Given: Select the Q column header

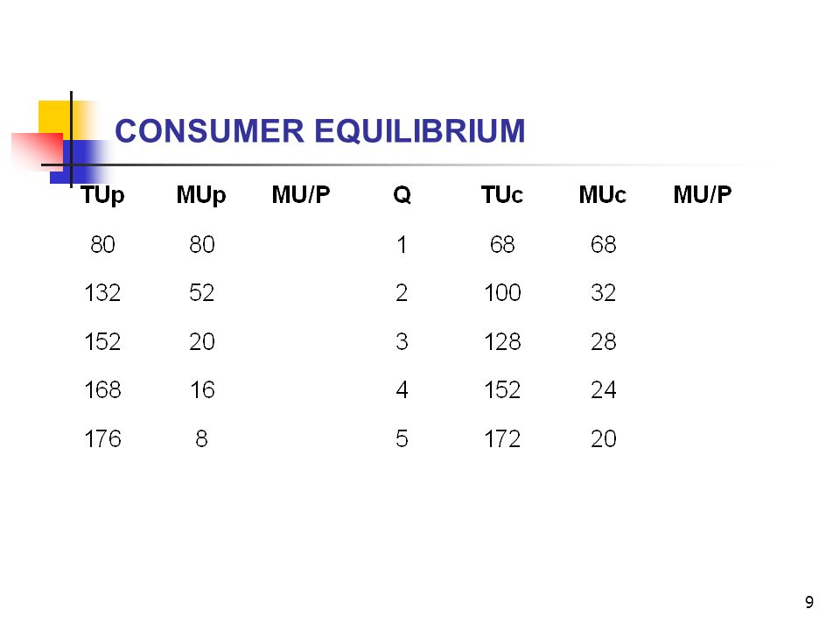Looking at the screenshot, I should (402, 194).
